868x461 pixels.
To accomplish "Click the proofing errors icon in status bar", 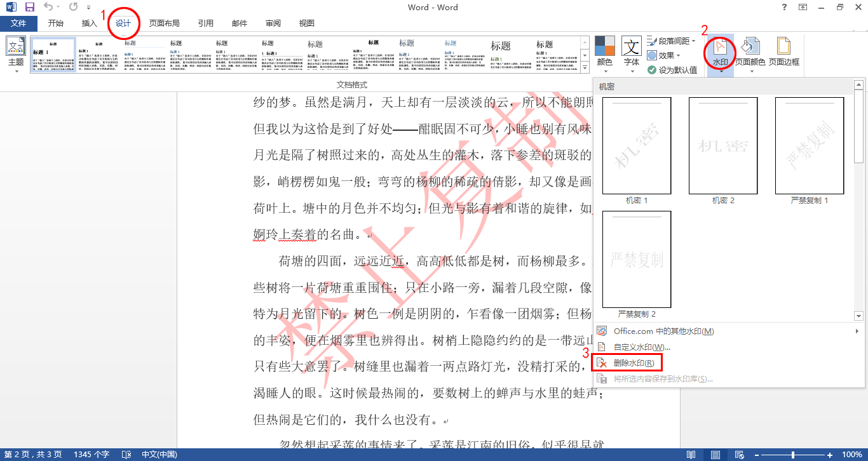I will pyautogui.click(x=126, y=455).
